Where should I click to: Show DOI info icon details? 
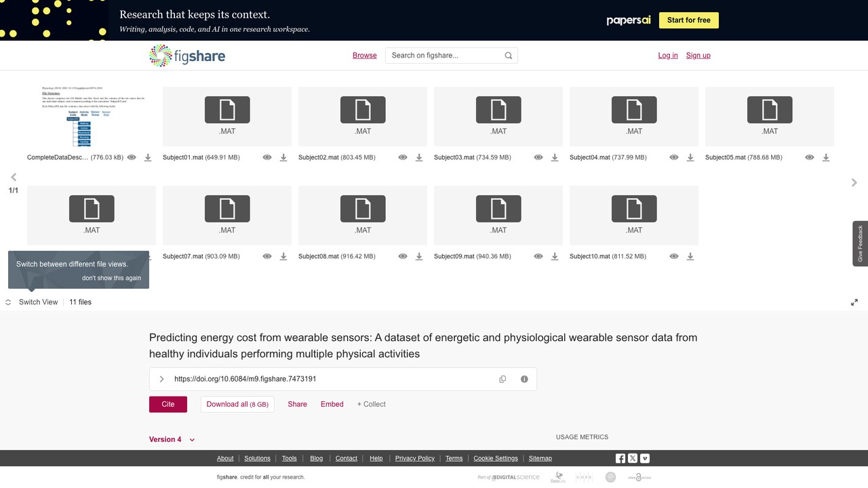point(524,379)
